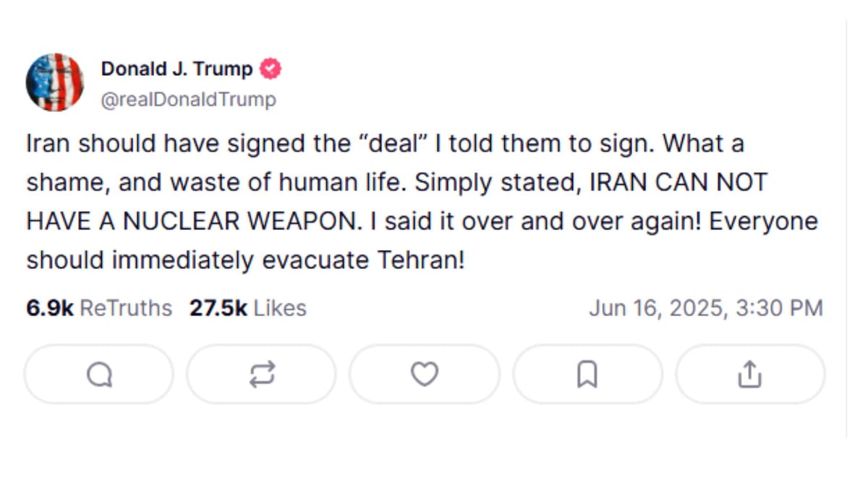Screen dimensions: 868x488
Task: Reply to the Trump post
Action: (99, 374)
